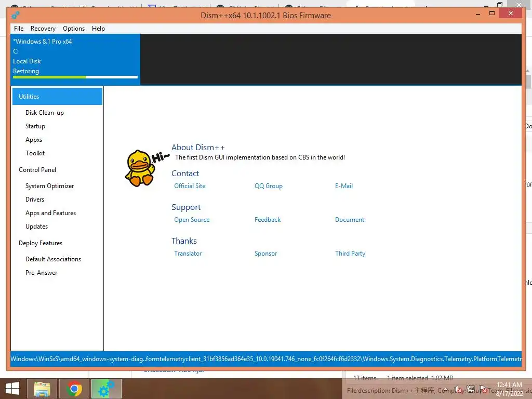
Task: Click the yellow duck mascot image
Action: click(x=141, y=168)
